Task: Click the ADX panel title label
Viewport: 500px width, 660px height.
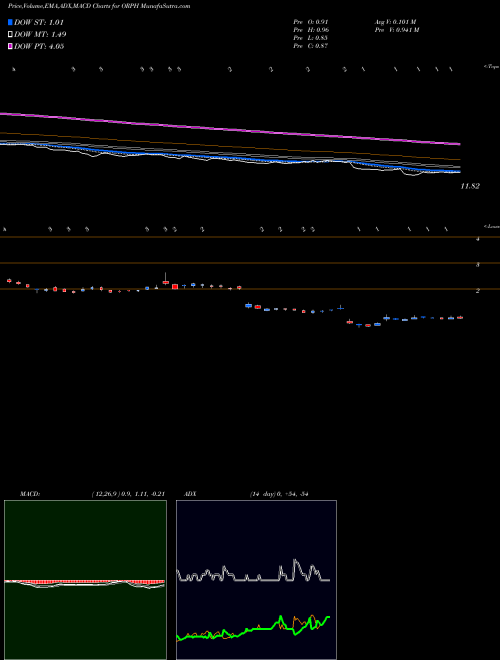Action: (x=190, y=494)
